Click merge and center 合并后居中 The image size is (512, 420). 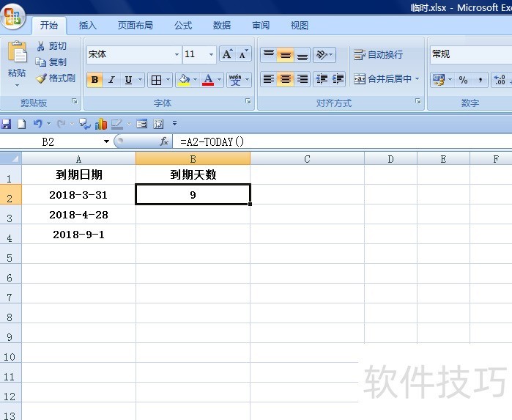(382, 79)
